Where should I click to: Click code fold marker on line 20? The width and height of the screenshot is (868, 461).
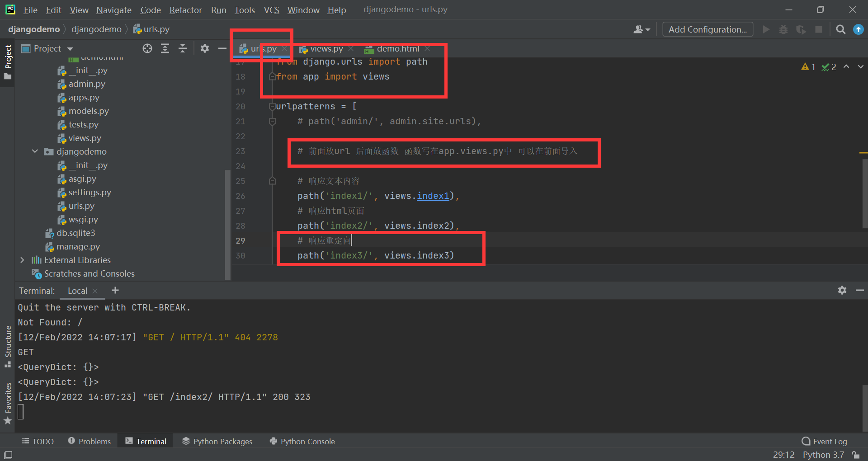click(272, 106)
